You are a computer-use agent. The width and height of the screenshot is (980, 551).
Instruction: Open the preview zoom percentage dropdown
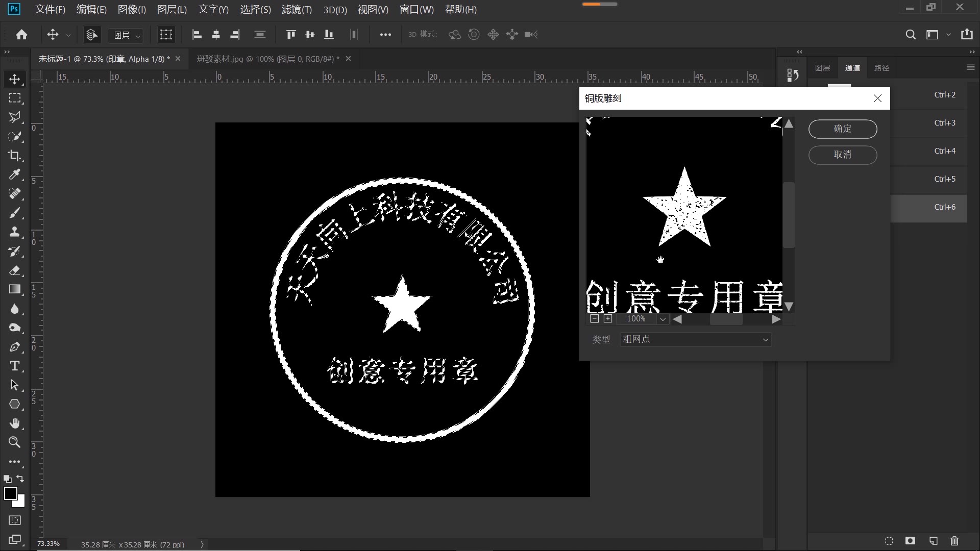[662, 318]
